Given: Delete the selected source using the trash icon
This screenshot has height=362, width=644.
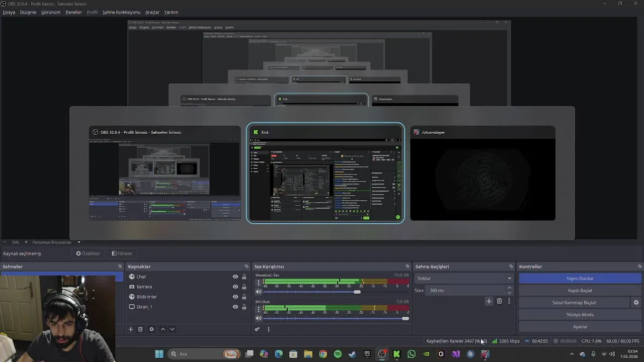Looking at the screenshot, I should 140,329.
